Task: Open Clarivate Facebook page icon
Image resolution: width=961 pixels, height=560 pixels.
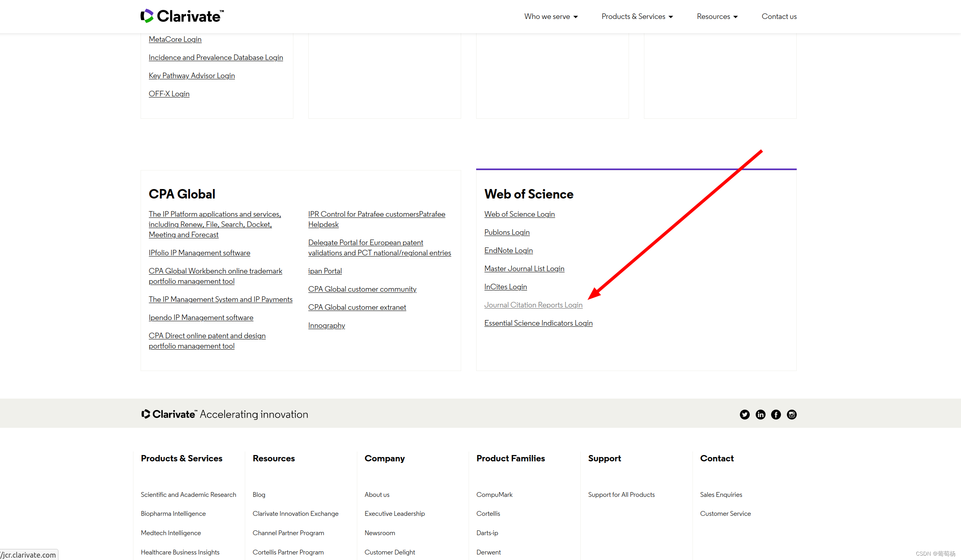Action: tap(776, 414)
